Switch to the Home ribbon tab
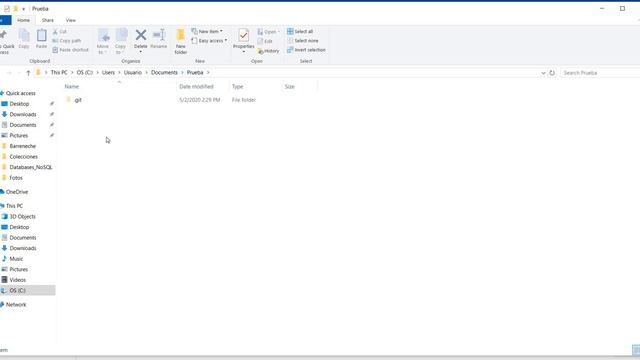The image size is (640, 360). click(x=23, y=20)
